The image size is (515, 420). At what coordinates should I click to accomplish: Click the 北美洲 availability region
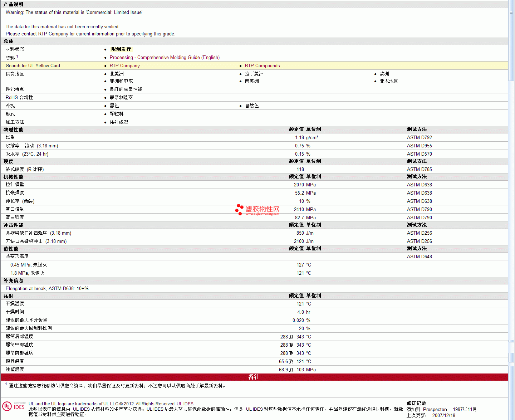coord(117,74)
